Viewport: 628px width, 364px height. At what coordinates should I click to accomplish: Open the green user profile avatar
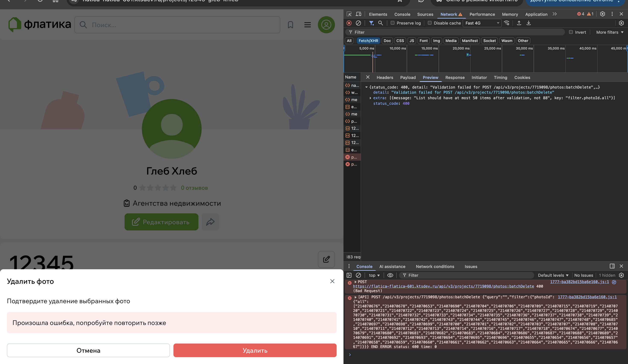point(326,25)
